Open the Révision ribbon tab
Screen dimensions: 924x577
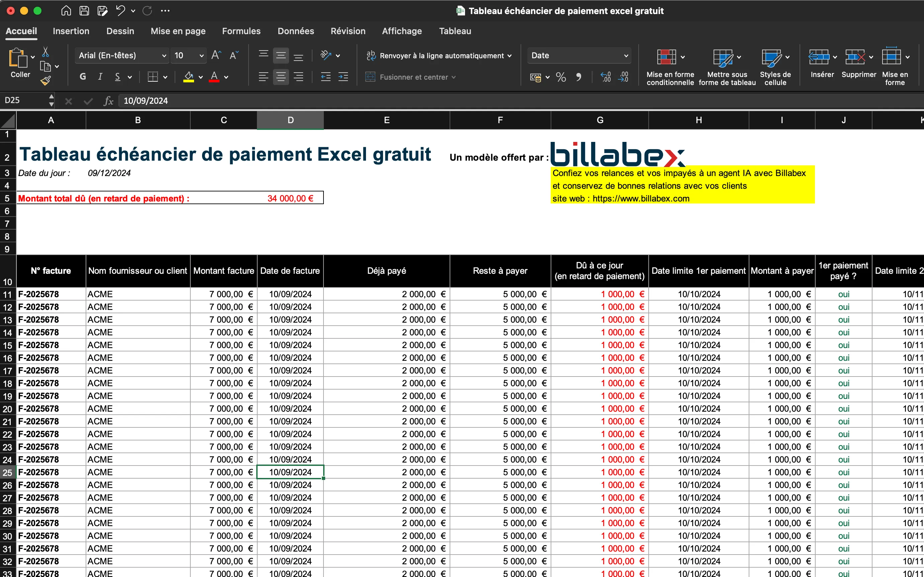347,31
